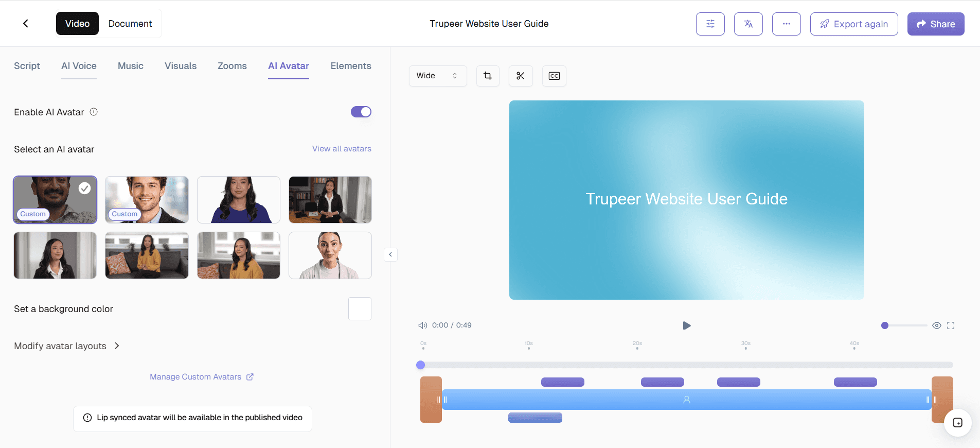Click the 20s timeline ruler marker
The width and height of the screenshot is (980, 448).
pos(637,345)
